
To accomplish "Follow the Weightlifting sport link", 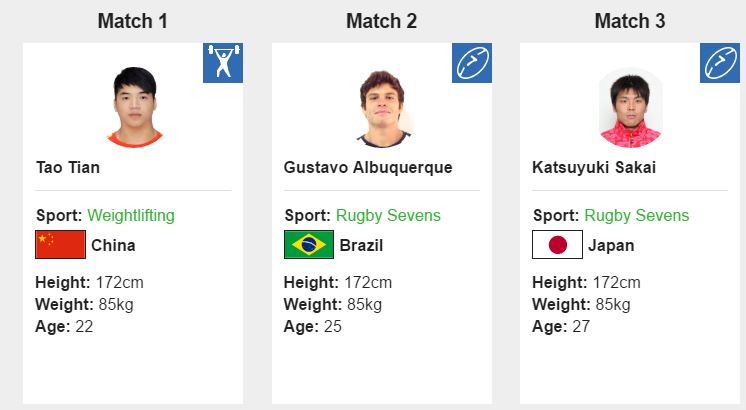I will tap(131, 215).
